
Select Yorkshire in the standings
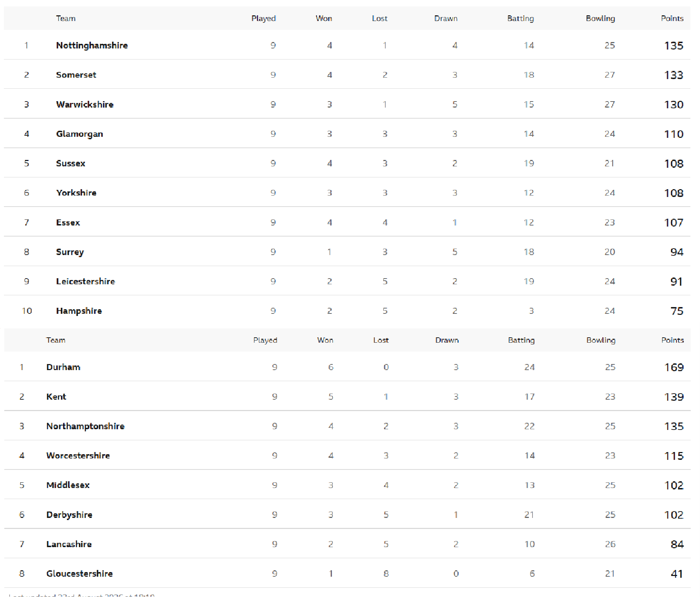pyautogui.click(x=76, y=193)
